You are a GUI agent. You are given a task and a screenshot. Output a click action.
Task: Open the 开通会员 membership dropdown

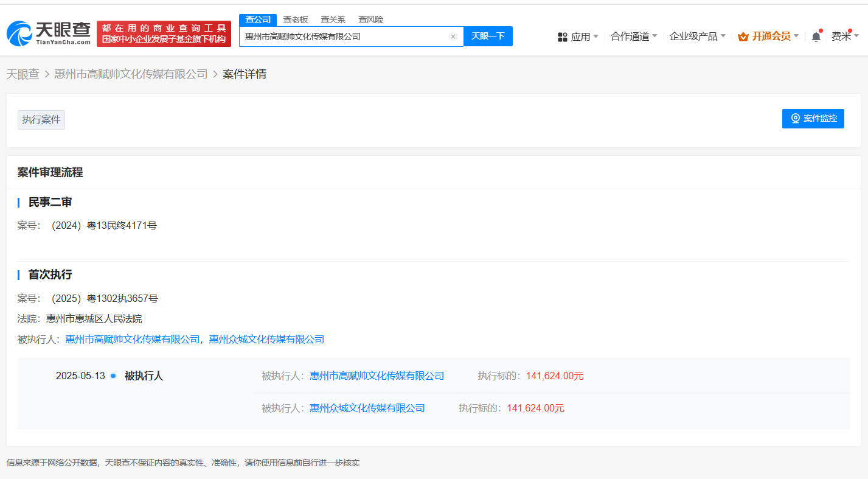pyautogui.click(x=768, y=37)
